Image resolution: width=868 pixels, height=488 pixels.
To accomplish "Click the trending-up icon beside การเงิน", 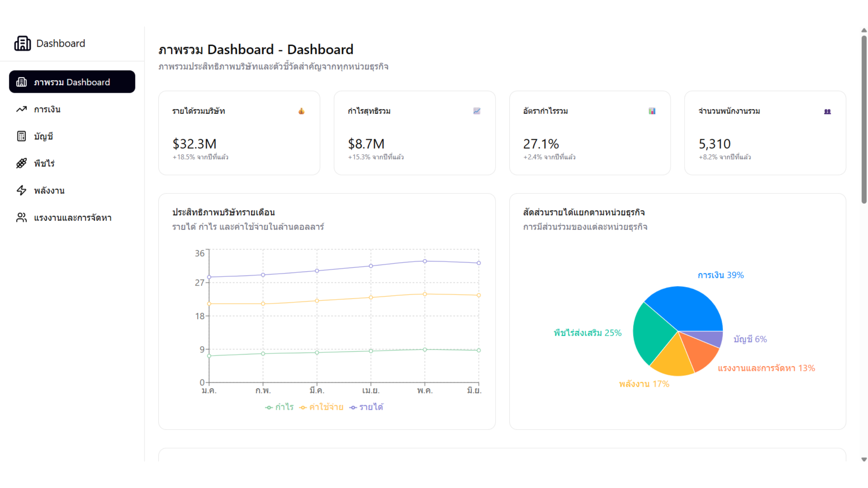I will pyautogui.click(x=21, y=109).
